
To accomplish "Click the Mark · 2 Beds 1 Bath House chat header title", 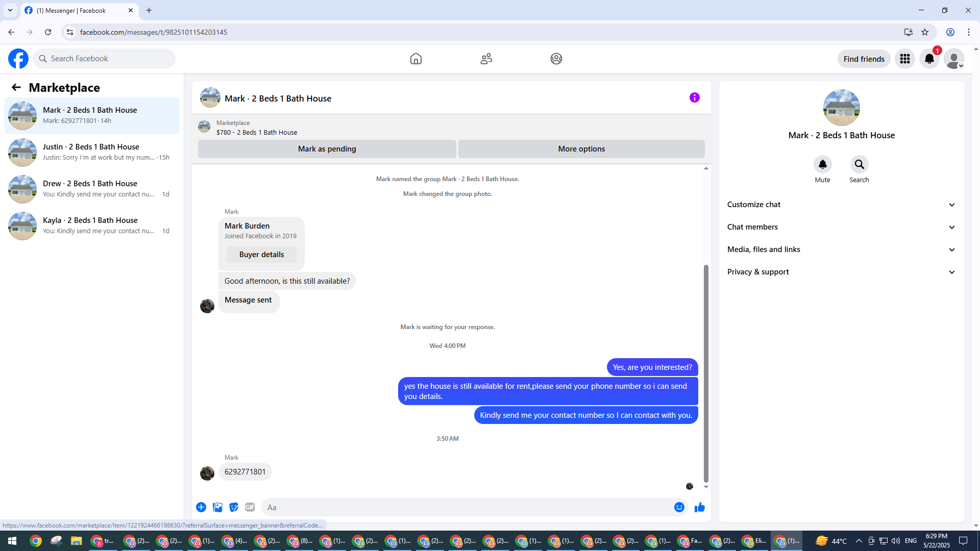I will coord(278,98).
